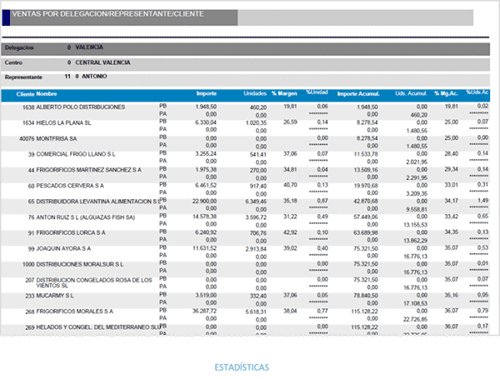Screen dimensions: 500x379
Task: Click the importe value 6.330,04 for Hielos La Plana
Action: tap(206, 123)
